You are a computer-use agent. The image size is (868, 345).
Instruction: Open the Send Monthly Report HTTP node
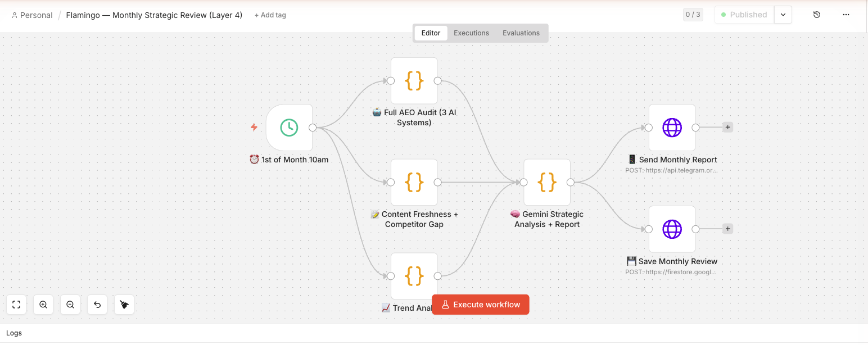pyautogui.click(x=672, y=128)
